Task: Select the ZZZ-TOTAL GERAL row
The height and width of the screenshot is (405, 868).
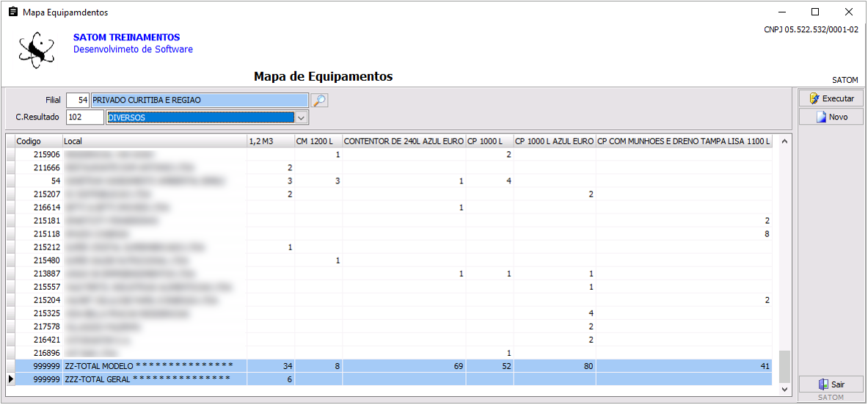Action: click(x=147, y=379)
